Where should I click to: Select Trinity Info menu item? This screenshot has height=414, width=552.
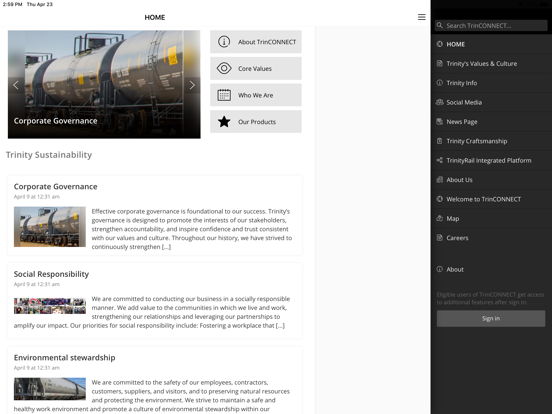[x=491, y=83]
